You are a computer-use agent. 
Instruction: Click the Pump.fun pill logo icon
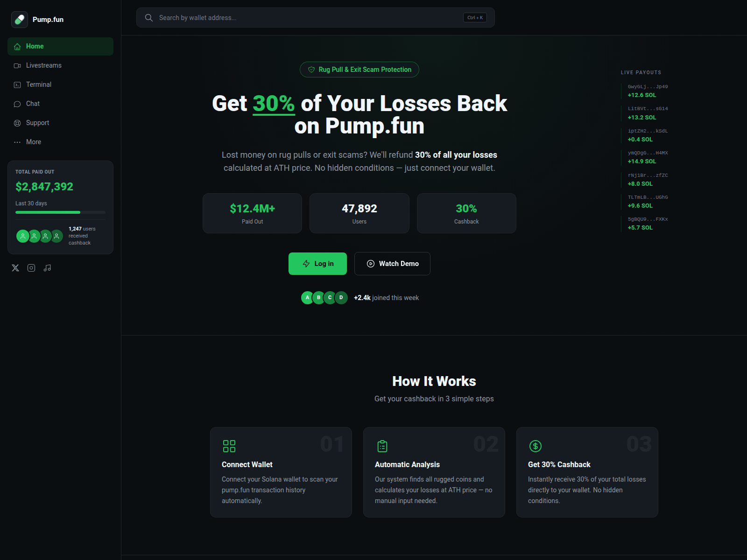click(x=20, y=20)
